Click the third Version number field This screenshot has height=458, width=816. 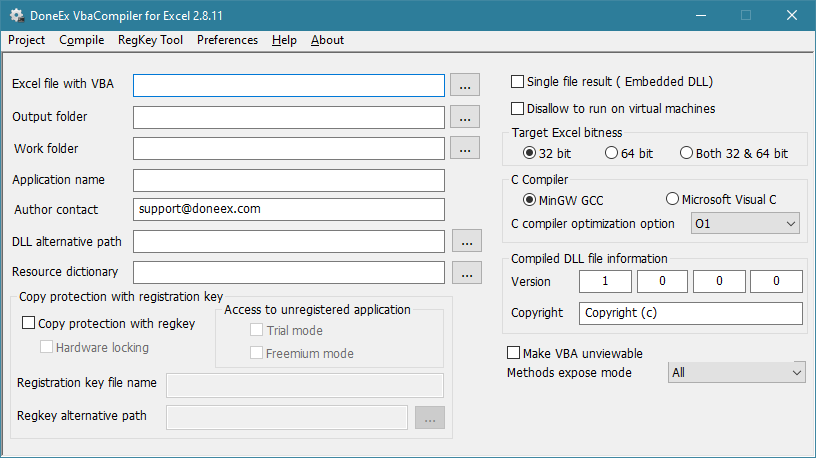(719, 282)
